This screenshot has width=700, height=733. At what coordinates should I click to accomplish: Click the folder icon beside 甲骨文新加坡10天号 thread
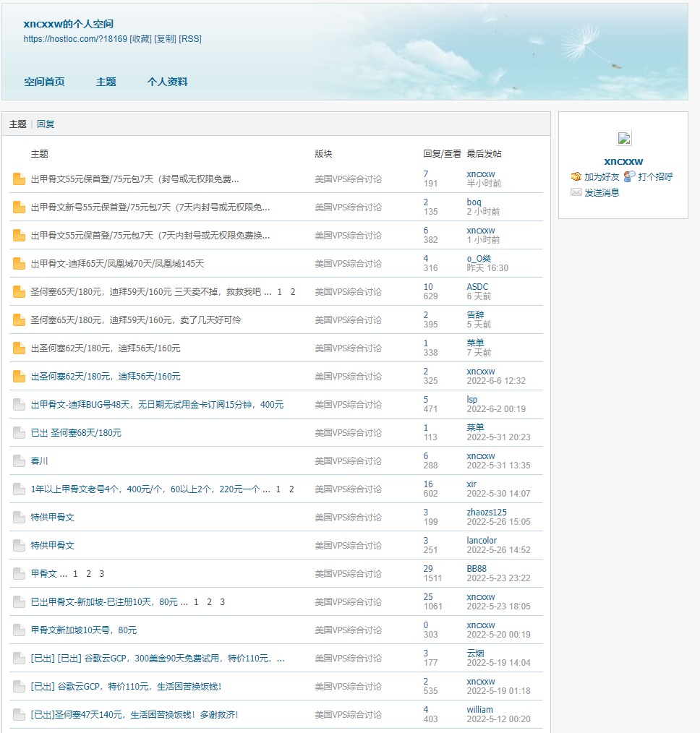(18, 630)
